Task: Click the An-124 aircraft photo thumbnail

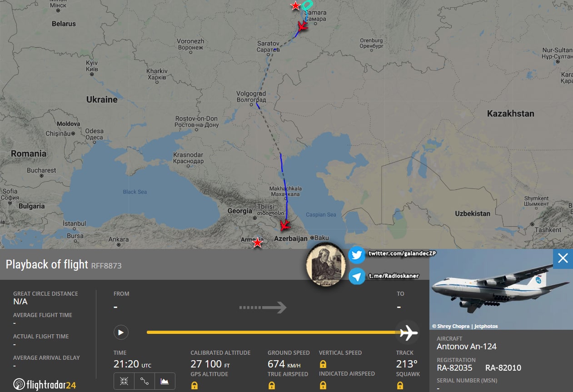Action: click(501, 289)
